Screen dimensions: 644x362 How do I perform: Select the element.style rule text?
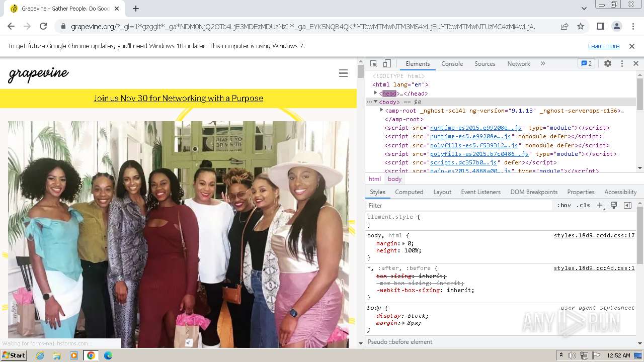[x=390, y=217]
